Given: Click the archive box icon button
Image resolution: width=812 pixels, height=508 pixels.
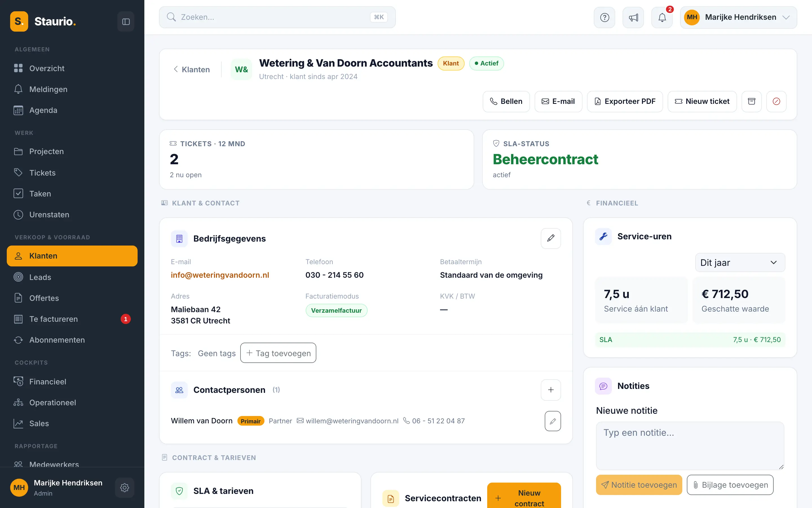Looking at the screenshot, I should (x=752, y=102).
